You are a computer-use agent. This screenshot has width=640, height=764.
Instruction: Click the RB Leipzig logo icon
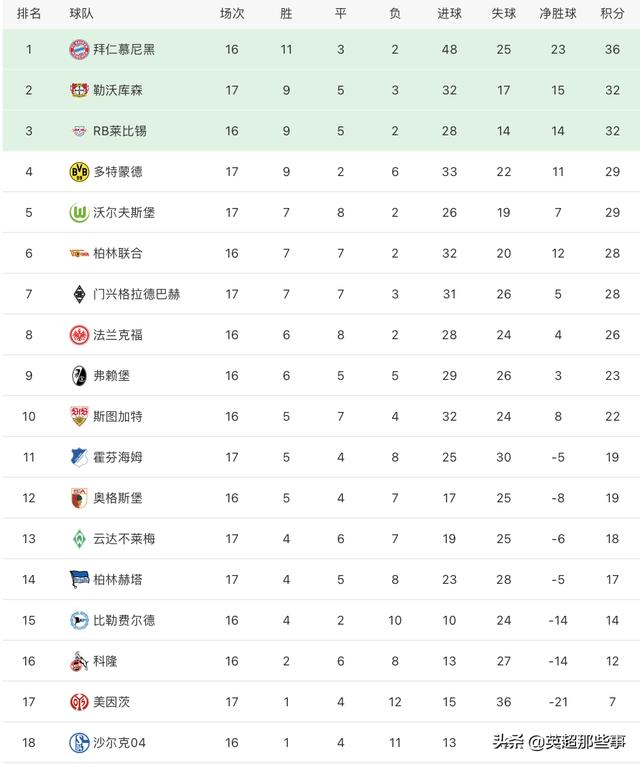[78, 131]
